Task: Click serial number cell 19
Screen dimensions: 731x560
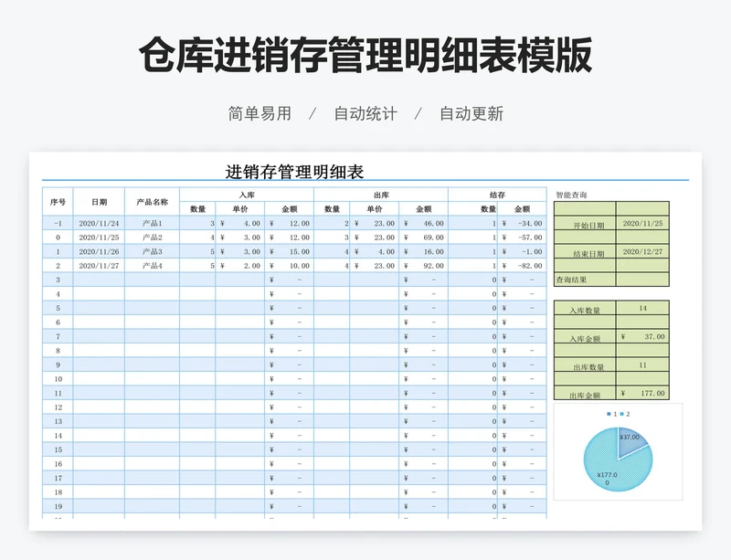Action: click(x=58, y=506)
